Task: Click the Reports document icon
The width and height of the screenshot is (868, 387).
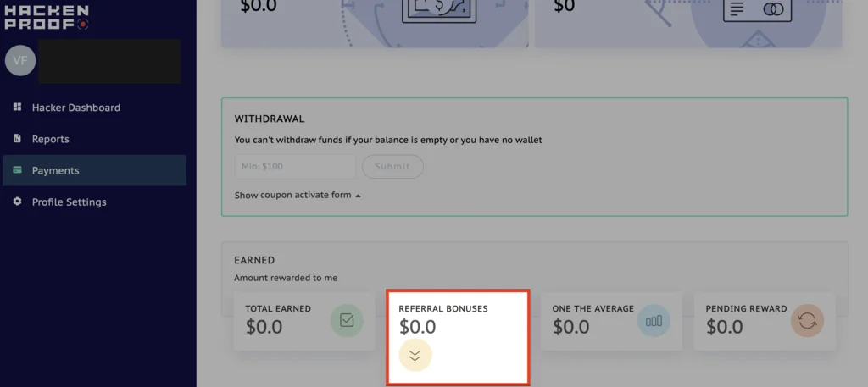Action: tap(17, 138)
